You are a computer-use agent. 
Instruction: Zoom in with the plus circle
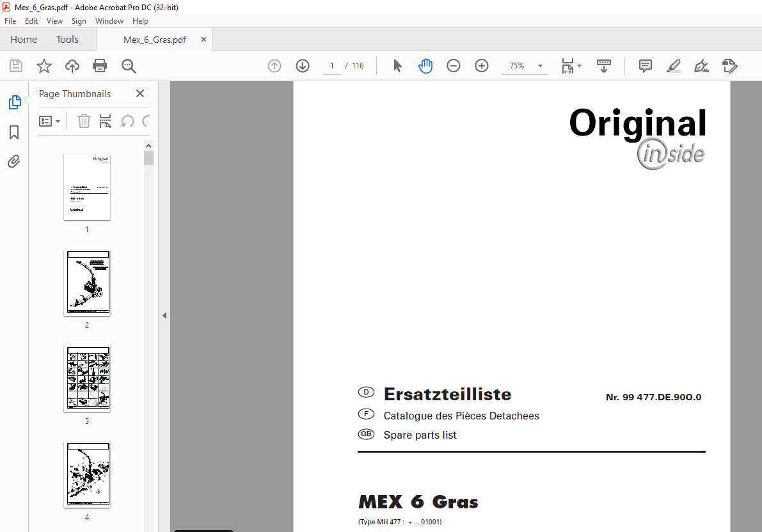pyautogui.click(x=482, y=66)
